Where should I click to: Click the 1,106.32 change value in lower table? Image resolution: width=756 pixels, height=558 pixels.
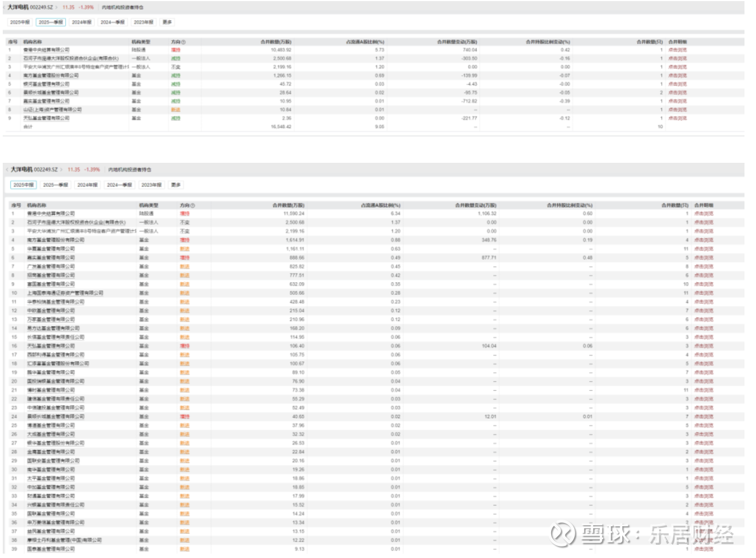click(x=487, y=214)
